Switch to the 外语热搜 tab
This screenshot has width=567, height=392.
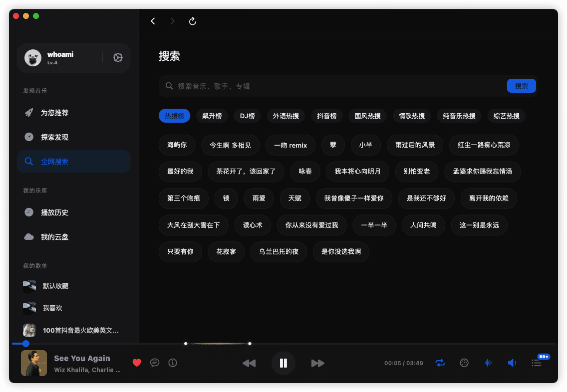tap(285, 116)
